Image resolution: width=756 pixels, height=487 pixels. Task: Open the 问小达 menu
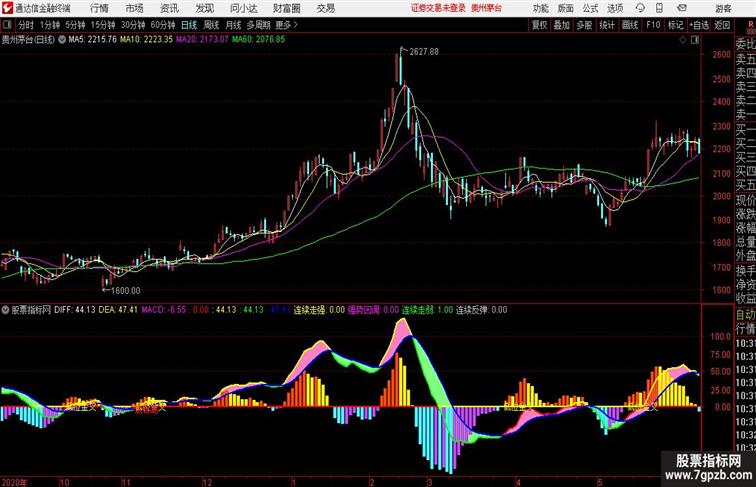point(243,8)
